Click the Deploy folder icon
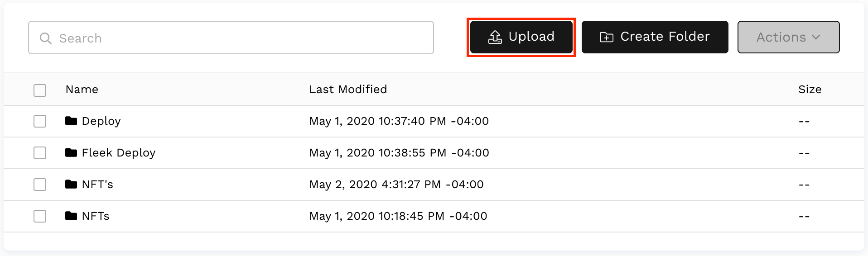This screenshot has height=256, width=868. point(71,121)
